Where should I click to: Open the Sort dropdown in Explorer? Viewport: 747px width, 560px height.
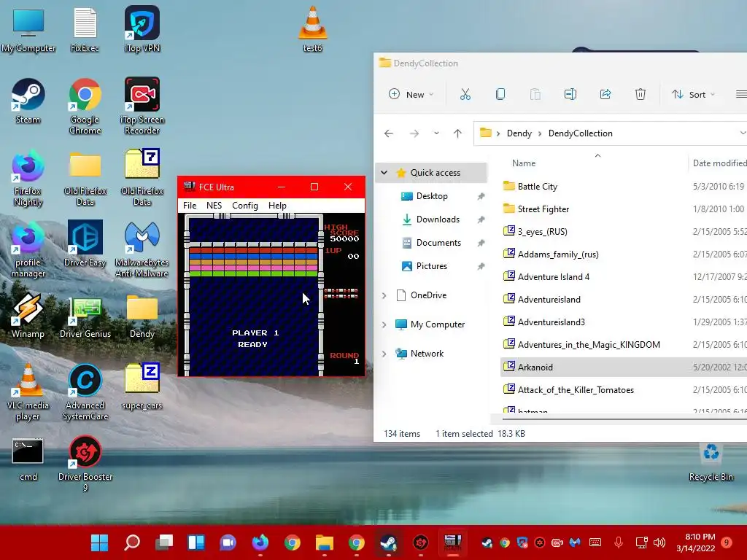coord(693,94)
